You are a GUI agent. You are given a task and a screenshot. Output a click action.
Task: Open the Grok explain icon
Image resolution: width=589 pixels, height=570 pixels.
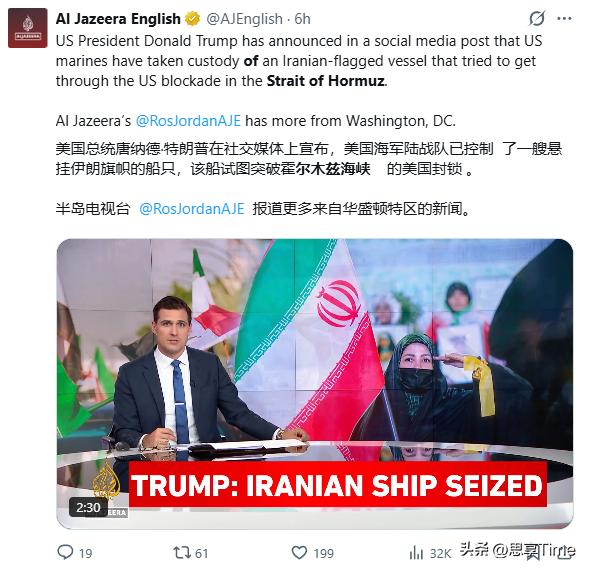537,18
